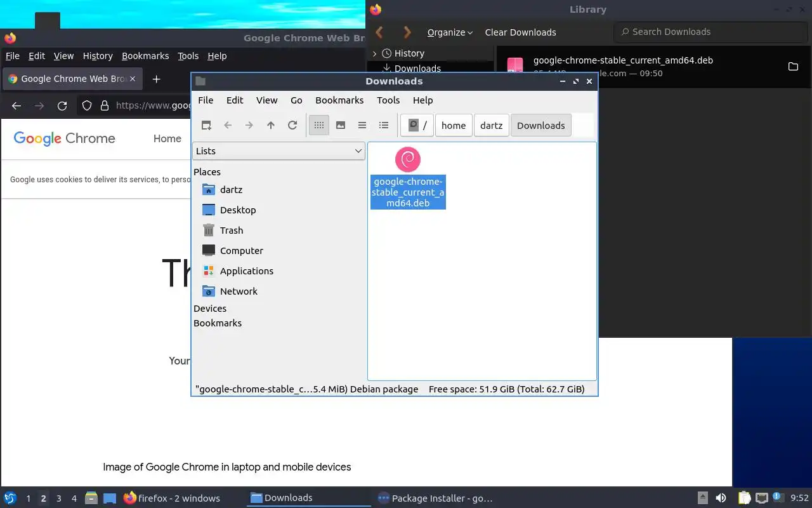This screenshot has width=812, height=508.
Task: Click the file manager launcher on taskbar
Action: pos(91,498)
